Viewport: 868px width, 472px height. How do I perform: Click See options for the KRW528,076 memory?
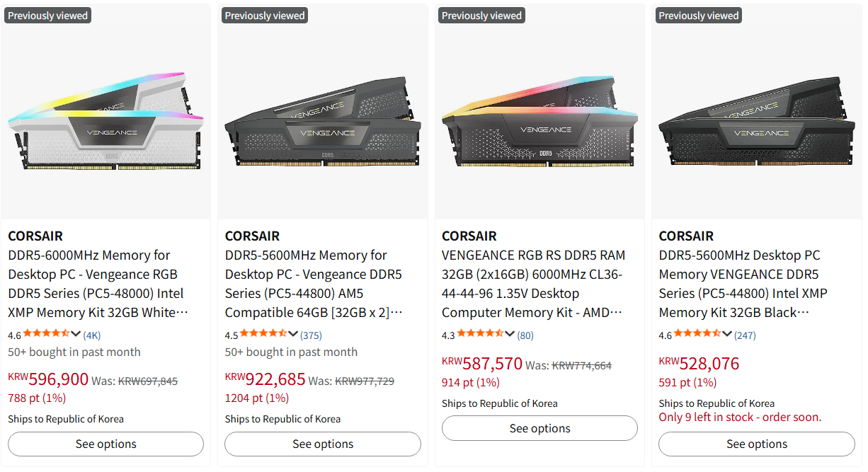(757, 444)
